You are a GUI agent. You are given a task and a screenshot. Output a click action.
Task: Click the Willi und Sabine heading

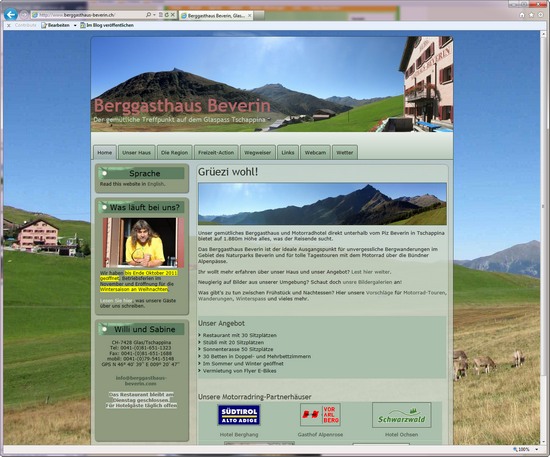pyautogui.click(x=145, y=329)
